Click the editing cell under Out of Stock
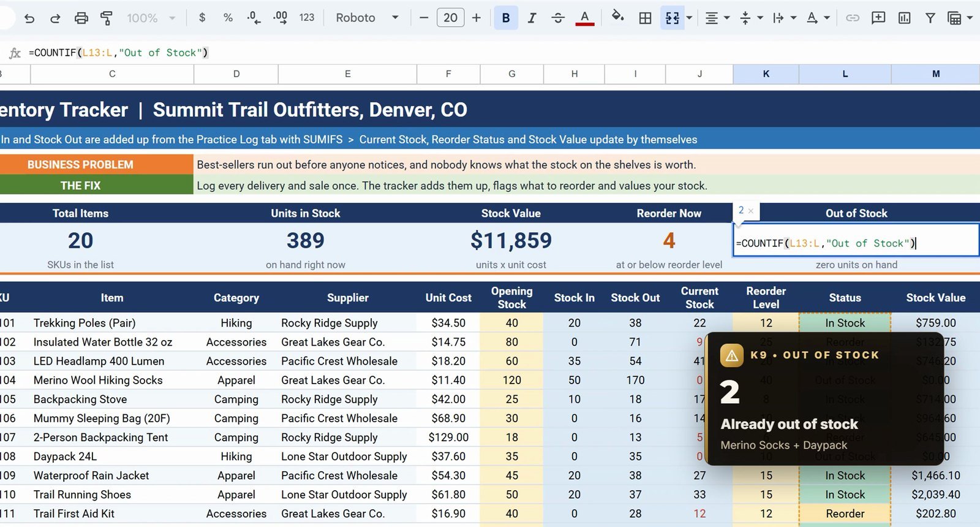The height and width of the screenshot is (527, 980). (856, 240)
